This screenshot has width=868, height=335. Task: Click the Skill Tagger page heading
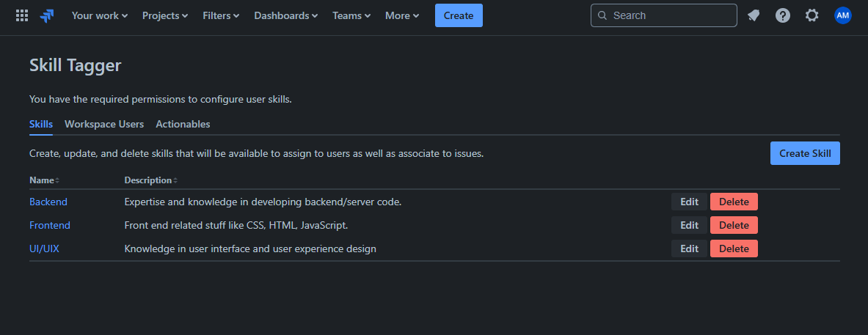[x=76, y=65]
